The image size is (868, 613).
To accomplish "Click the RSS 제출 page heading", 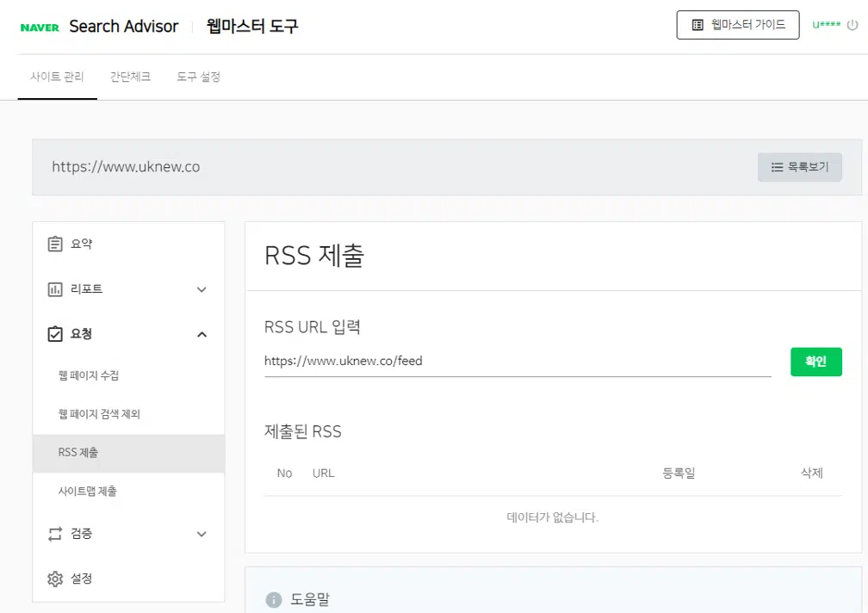I will click(x=314, y=257).
